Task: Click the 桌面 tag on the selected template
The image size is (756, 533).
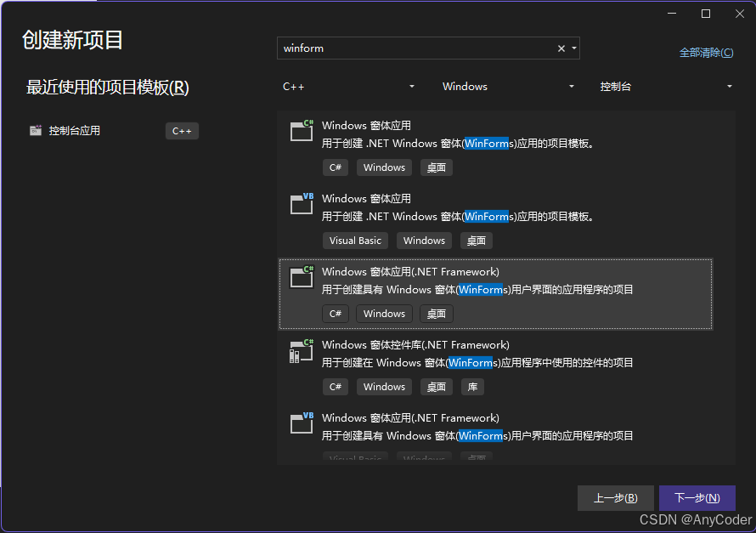Action: tap(436, 313)
